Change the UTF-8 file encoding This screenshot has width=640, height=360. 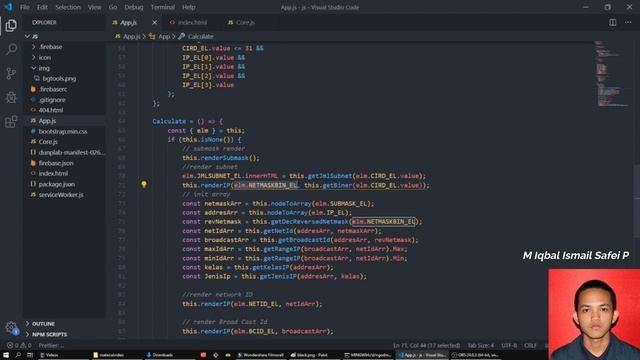509,345
